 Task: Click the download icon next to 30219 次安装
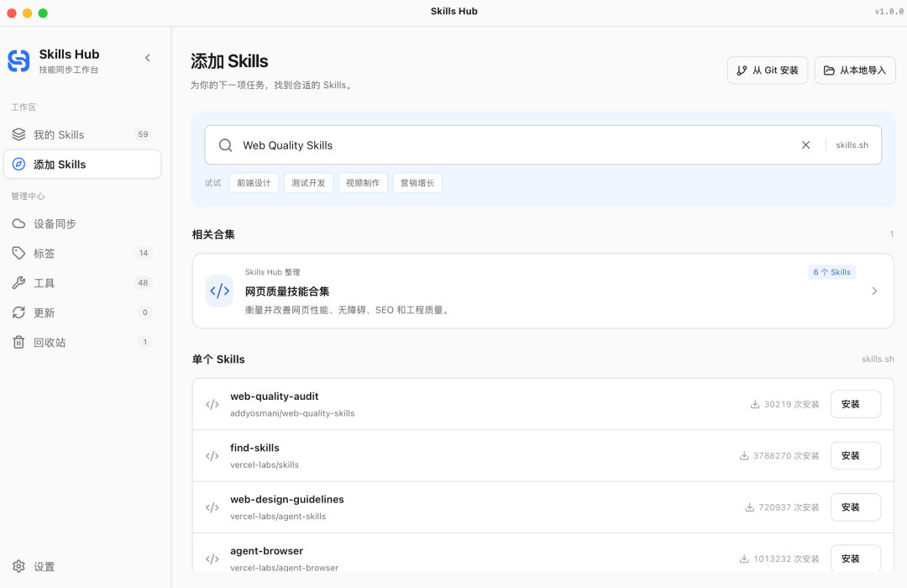[x=755, y=404]
